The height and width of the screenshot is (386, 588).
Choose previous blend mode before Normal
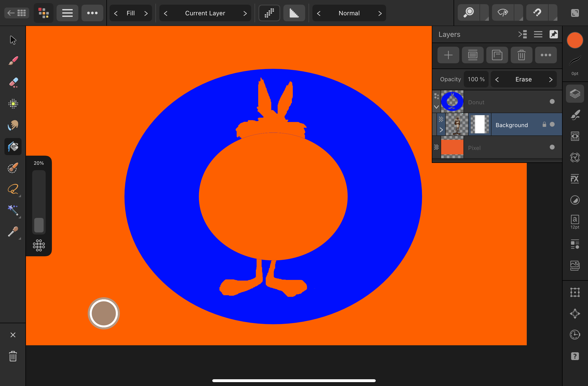point(319,13)
